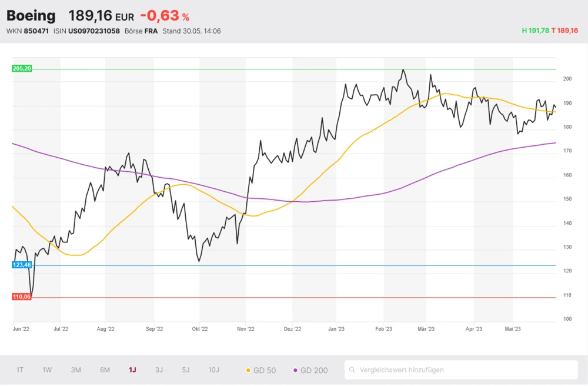This screenshot has height=386, width=588.
Task: Click the Jan '23 axis label
Action: (x=336, y=330)
